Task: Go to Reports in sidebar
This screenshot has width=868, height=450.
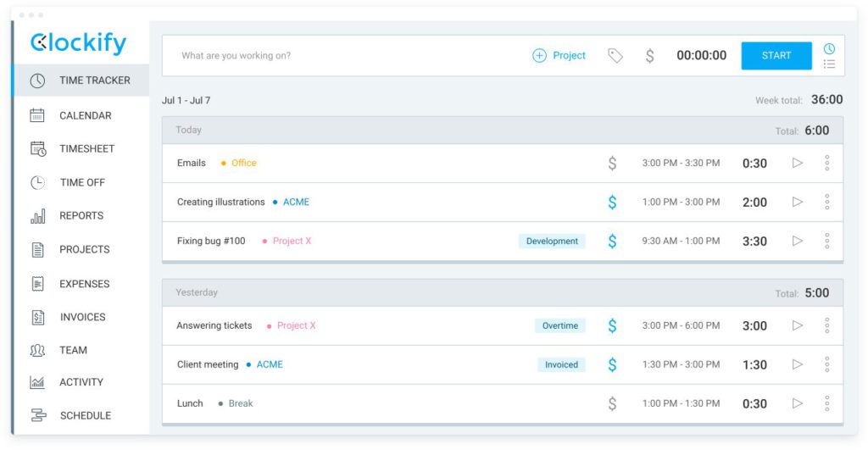Action: click(x=81, y=216)
